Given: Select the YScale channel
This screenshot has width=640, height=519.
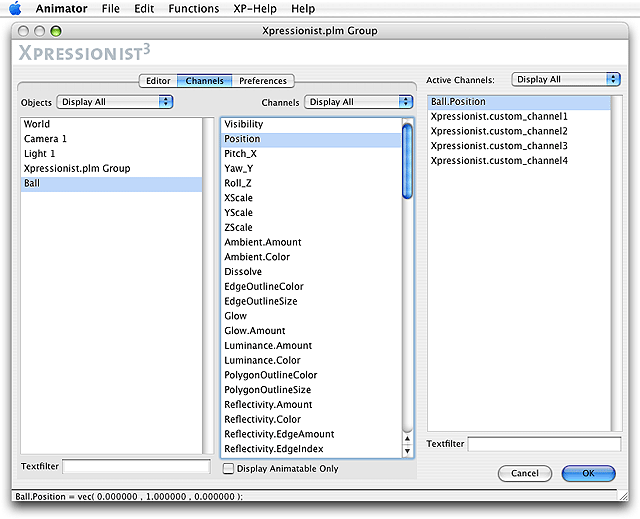Looking at the screenshot, I should click(311, 213).
